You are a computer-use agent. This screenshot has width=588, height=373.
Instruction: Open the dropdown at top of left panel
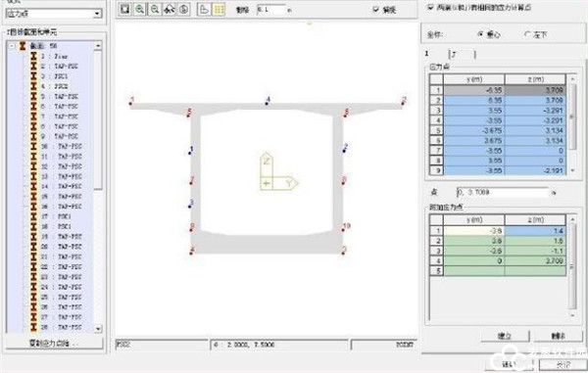point(97,14)
